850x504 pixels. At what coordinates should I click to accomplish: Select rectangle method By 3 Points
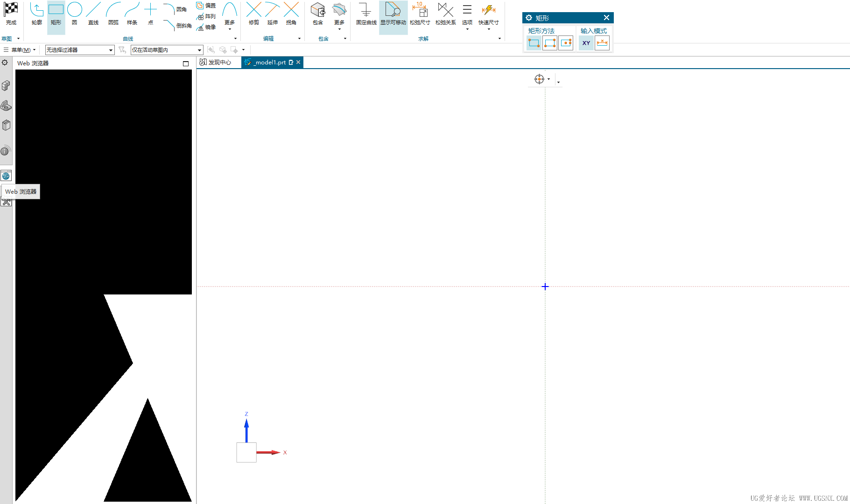550,43
